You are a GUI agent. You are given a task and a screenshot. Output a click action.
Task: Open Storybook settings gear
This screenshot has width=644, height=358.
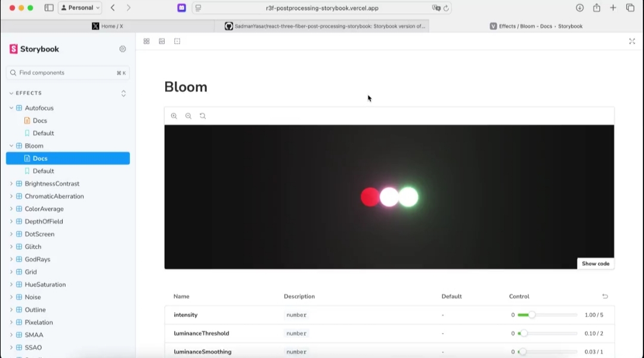tap(123, 49)
